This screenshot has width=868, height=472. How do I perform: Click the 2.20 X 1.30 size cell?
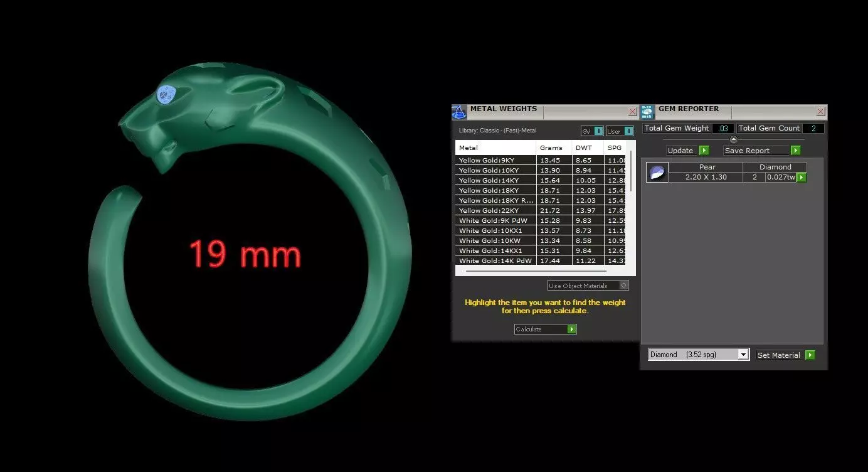coord(707,177)
